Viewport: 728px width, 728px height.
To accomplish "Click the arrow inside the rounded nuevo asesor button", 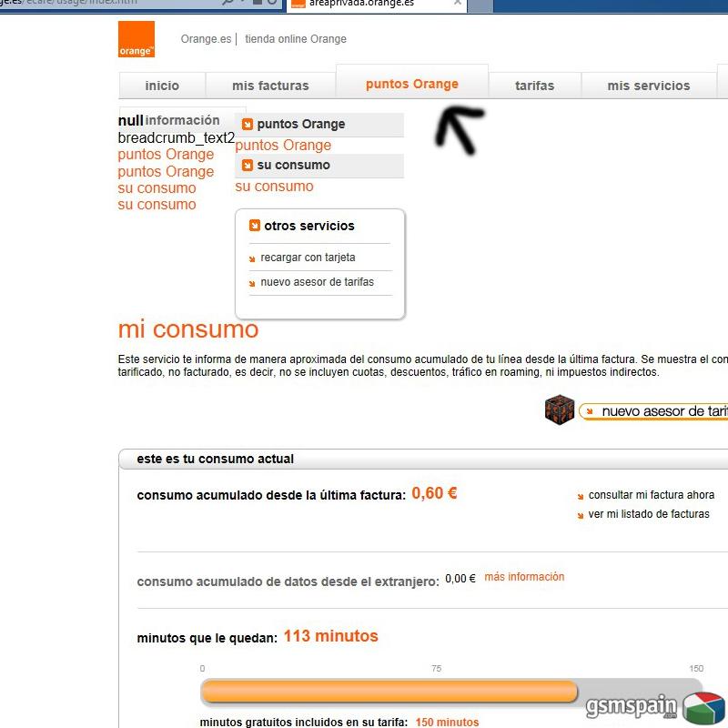I will click(x=590, y=411).
